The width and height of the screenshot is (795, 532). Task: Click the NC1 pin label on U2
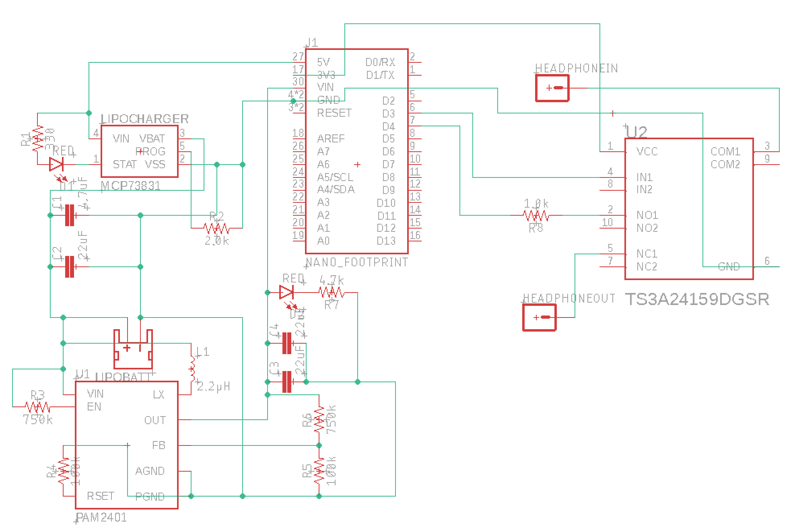click(647, 254)
